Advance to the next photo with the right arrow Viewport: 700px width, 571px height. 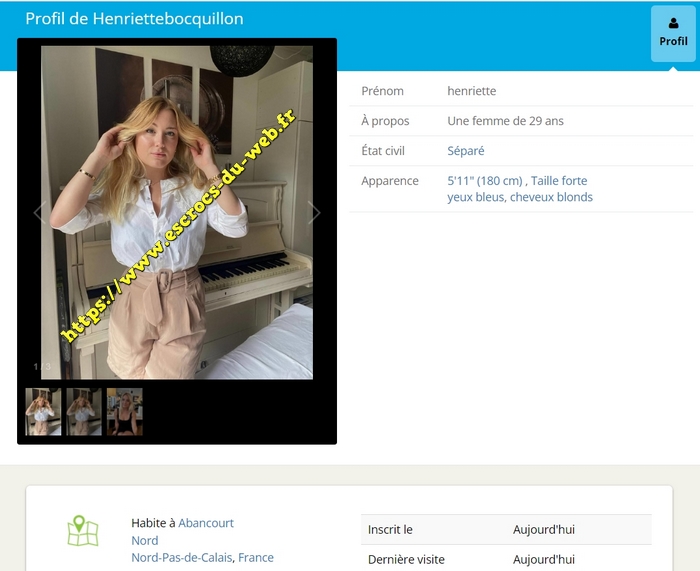pyautogui.click(x=314, y=212)
